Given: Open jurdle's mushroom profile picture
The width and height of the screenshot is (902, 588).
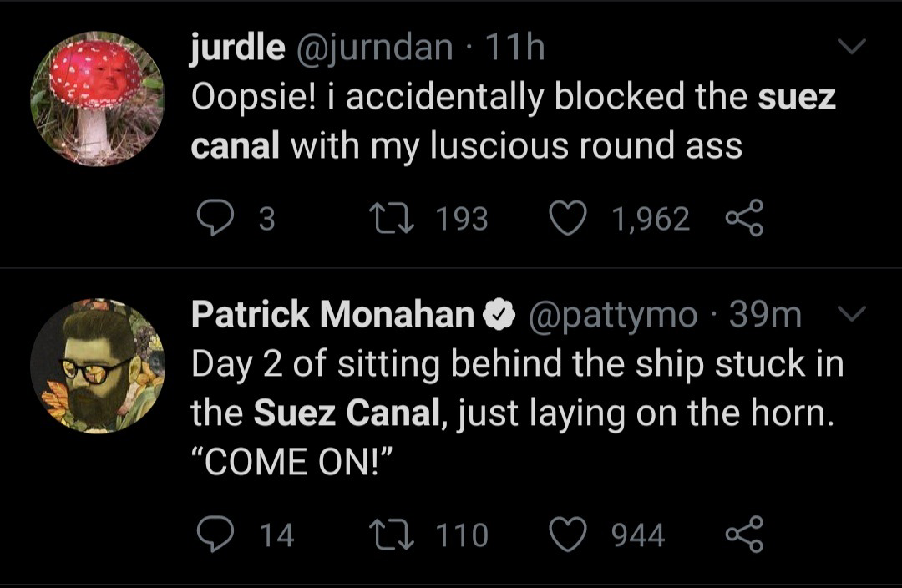Looking at the screenshot, I should coord(97,99).
